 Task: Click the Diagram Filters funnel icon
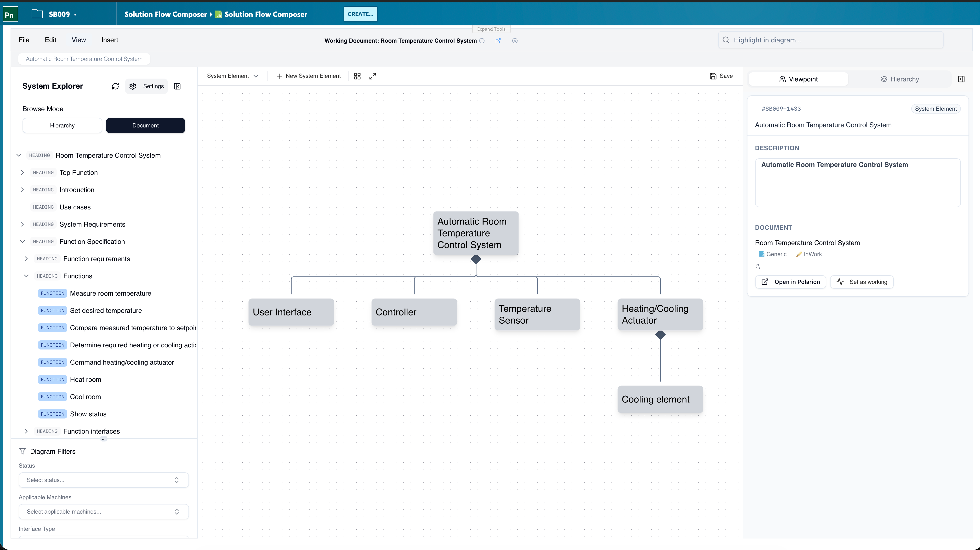coord(23,451)
